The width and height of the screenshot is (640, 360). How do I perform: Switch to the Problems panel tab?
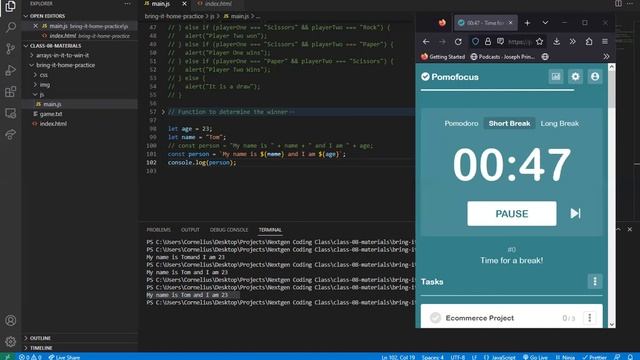(x=158, y=230)
